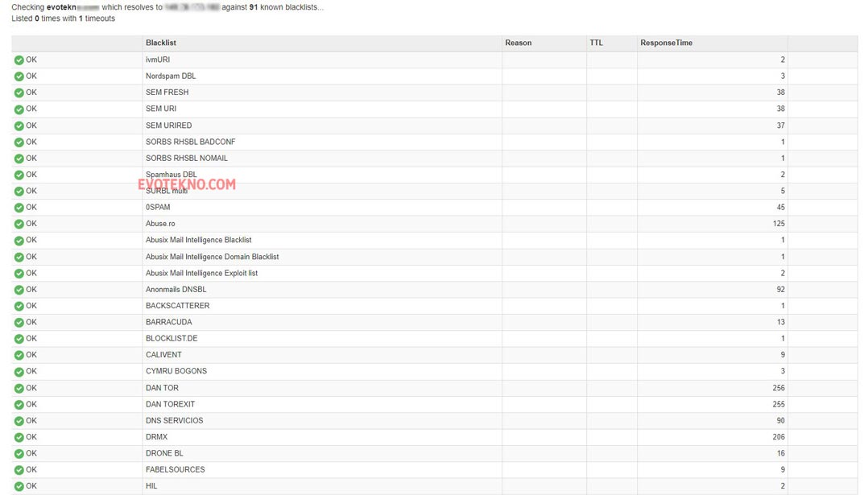The height and width of the screenshot is (495, 868).
Task: Click the TTL column header
Action: click(596, 43)
